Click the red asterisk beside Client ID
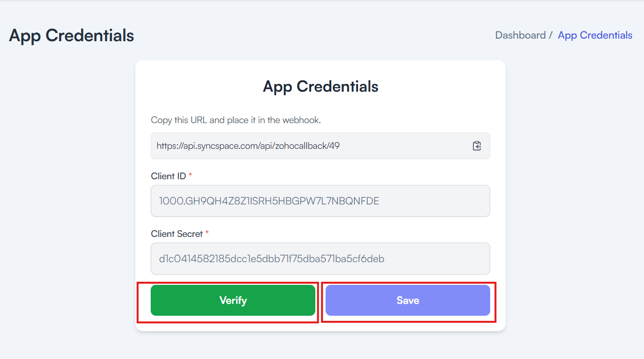This screenshot has height=359, width=644. tap(190, 176)
